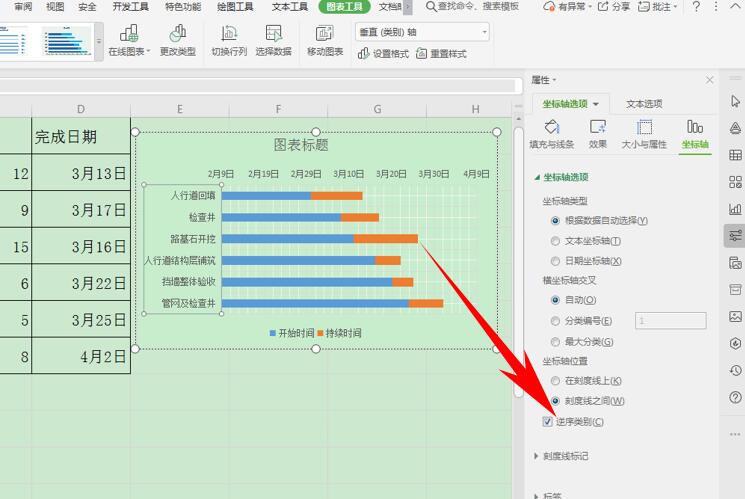Open 选择数据 select data tool

pos(274,40)
